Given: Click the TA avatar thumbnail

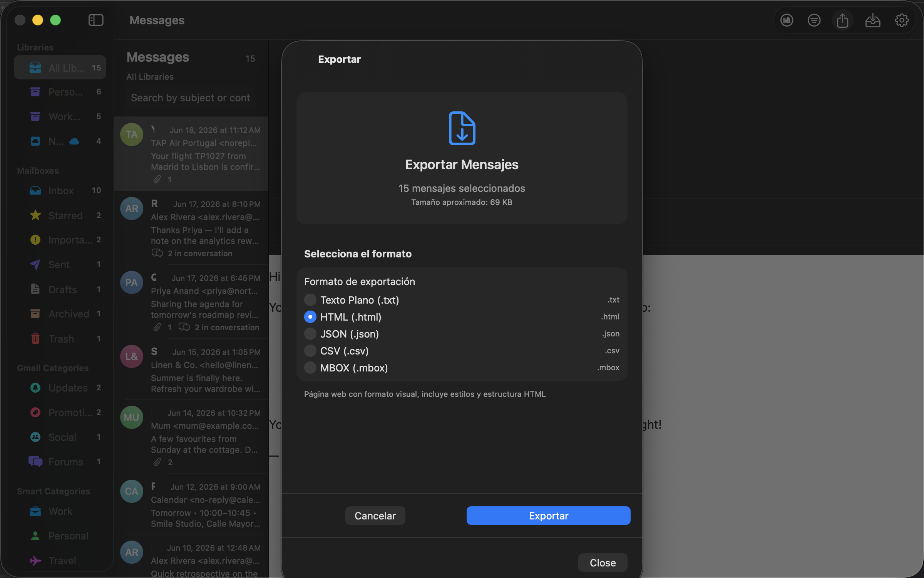Looking at the screenshot, I should click(x=132, y=134).
